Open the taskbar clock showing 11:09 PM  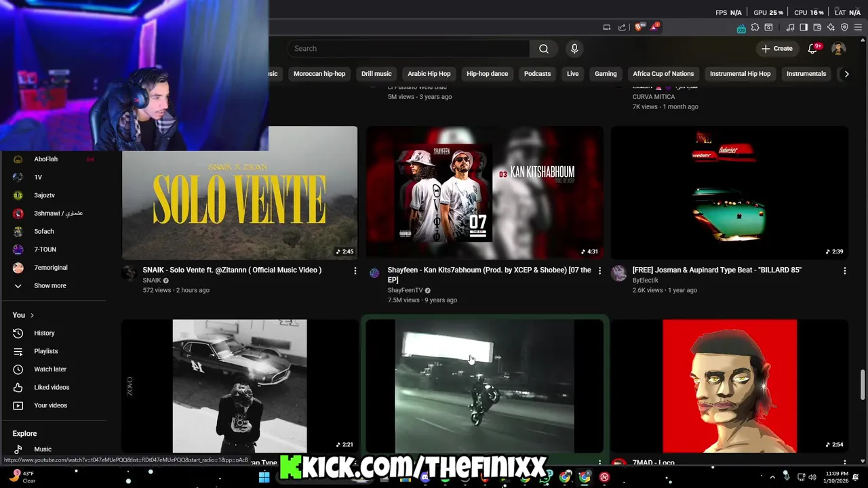click(837, 476)
